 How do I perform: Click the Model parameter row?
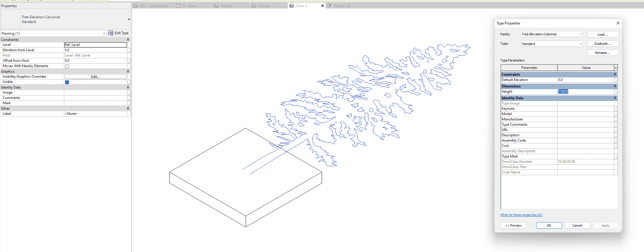click(559, 114)
